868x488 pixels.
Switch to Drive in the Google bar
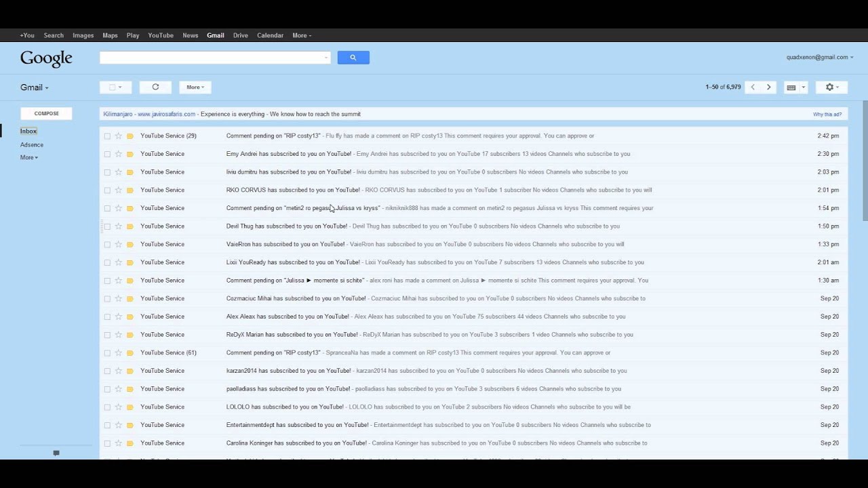pyautogui.click(x=241, y=35)
